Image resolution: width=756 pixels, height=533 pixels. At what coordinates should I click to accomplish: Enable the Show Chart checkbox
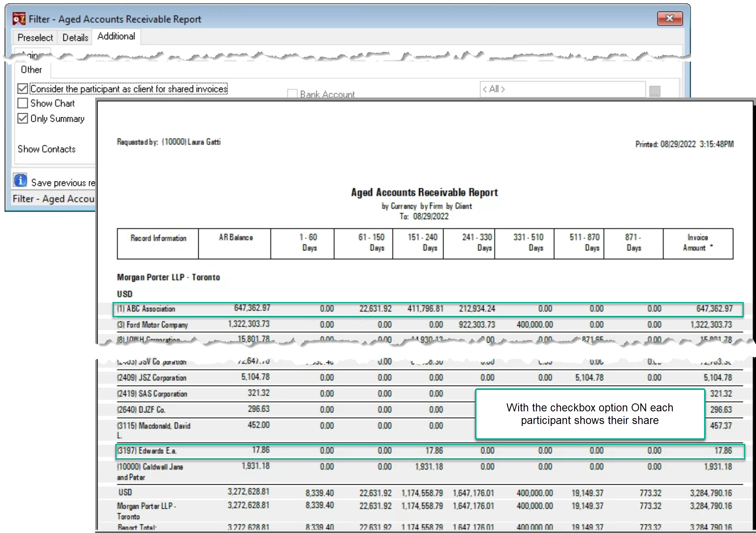pyautogui.click(x=23, y=103)
